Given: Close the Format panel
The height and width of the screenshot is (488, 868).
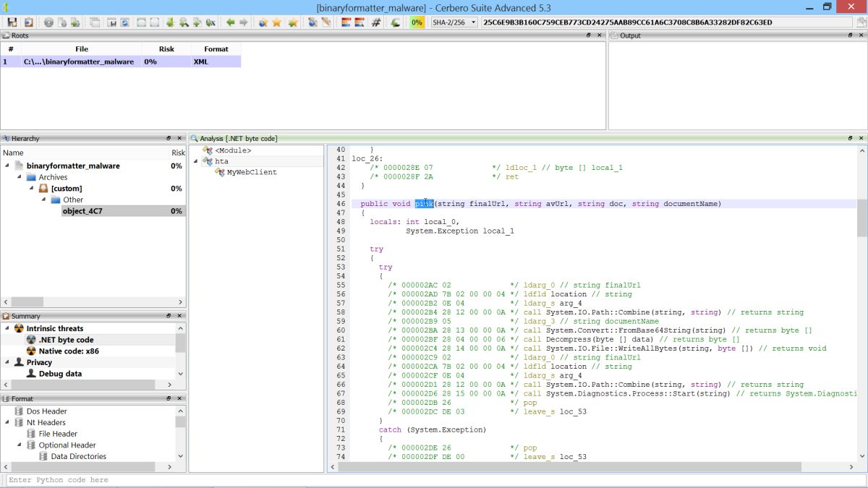Looking at the screenshot, I should pyautogui.click(x=180, y=398).
